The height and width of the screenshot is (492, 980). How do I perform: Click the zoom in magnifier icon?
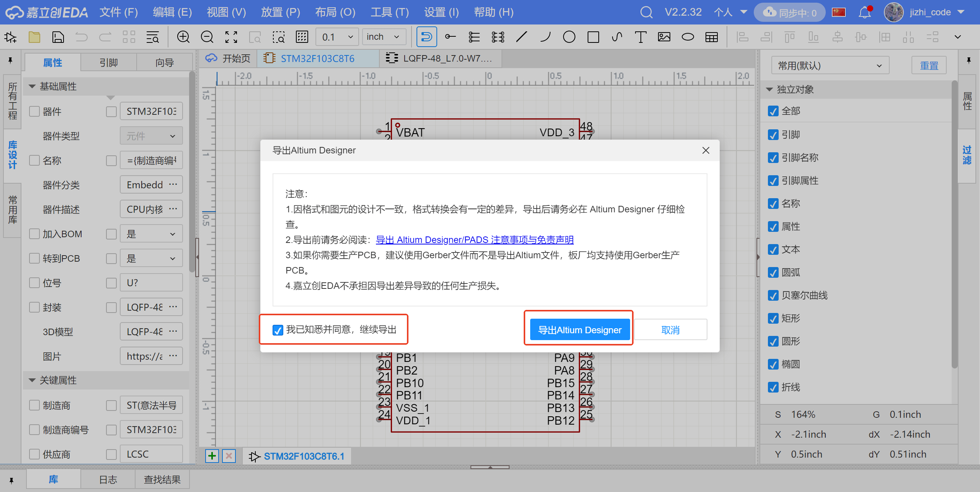tap(183, 37)
